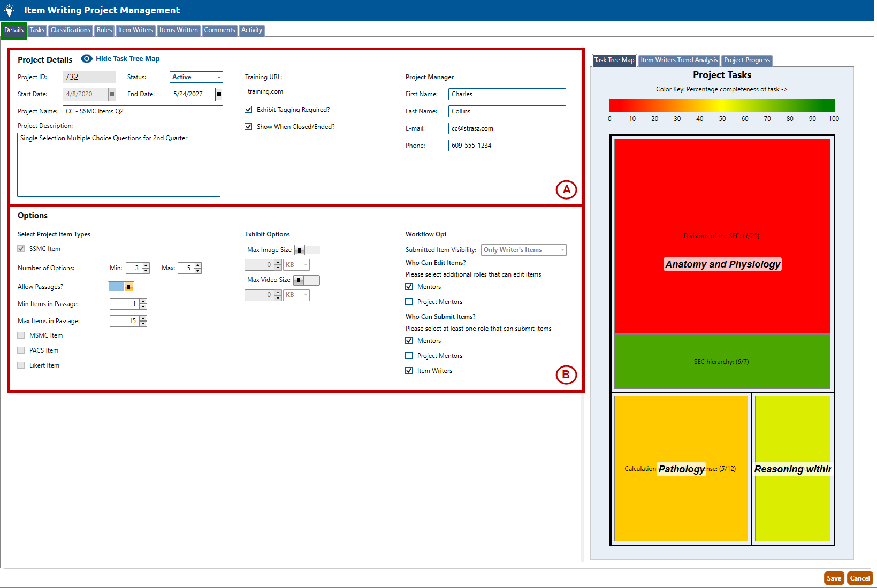Click the Save button
This screenshot has height=588, width=877.
click(834, 578)
